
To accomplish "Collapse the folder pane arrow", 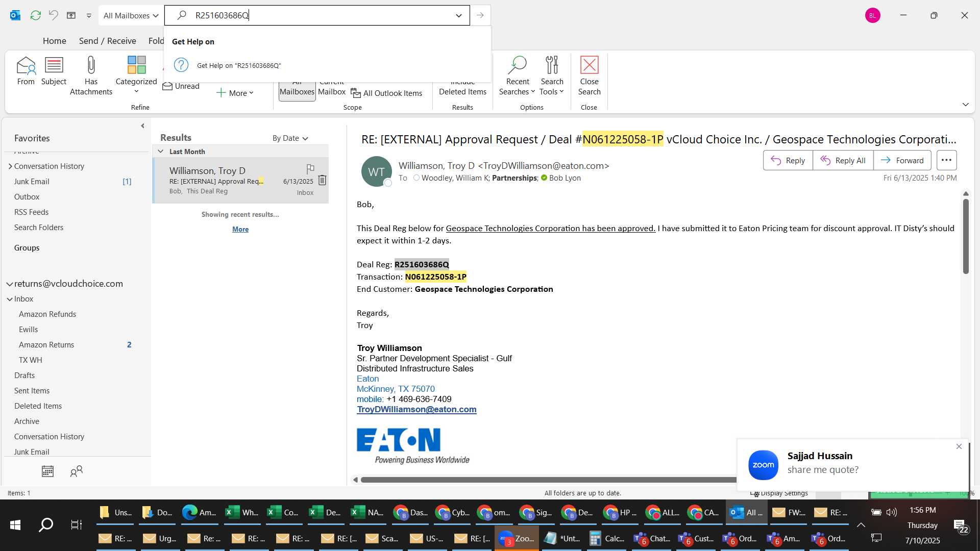I will tap(142, 126).
